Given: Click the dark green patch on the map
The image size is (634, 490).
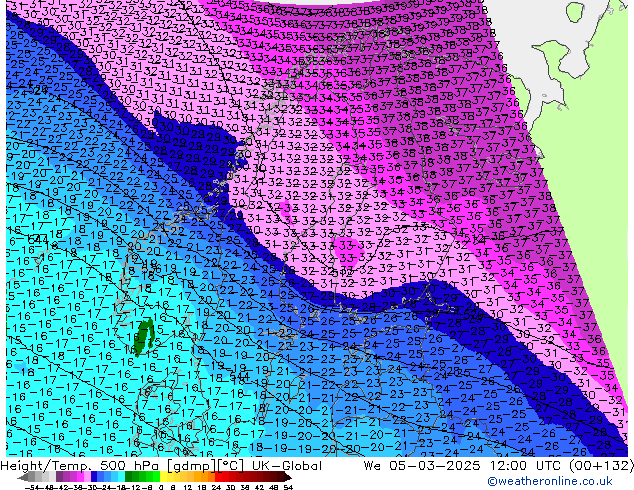Looking at the screenshot, I should [x=144, y=336].
